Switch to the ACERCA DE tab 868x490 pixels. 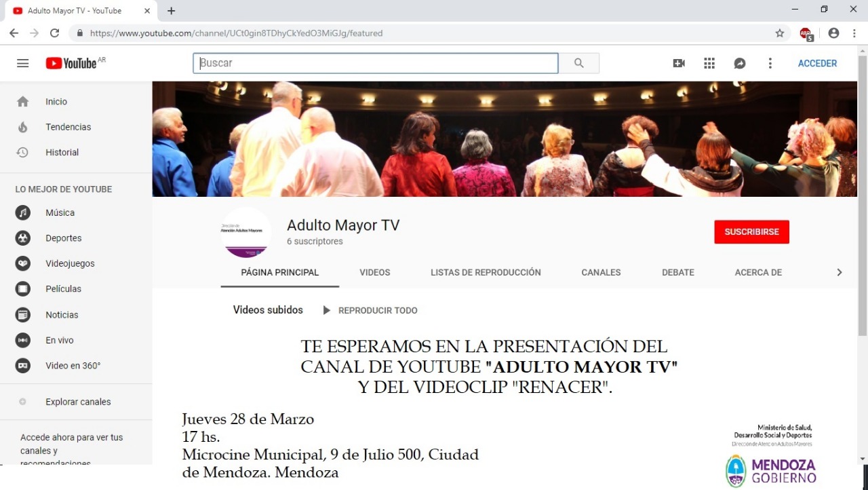(x=758, y=272)
